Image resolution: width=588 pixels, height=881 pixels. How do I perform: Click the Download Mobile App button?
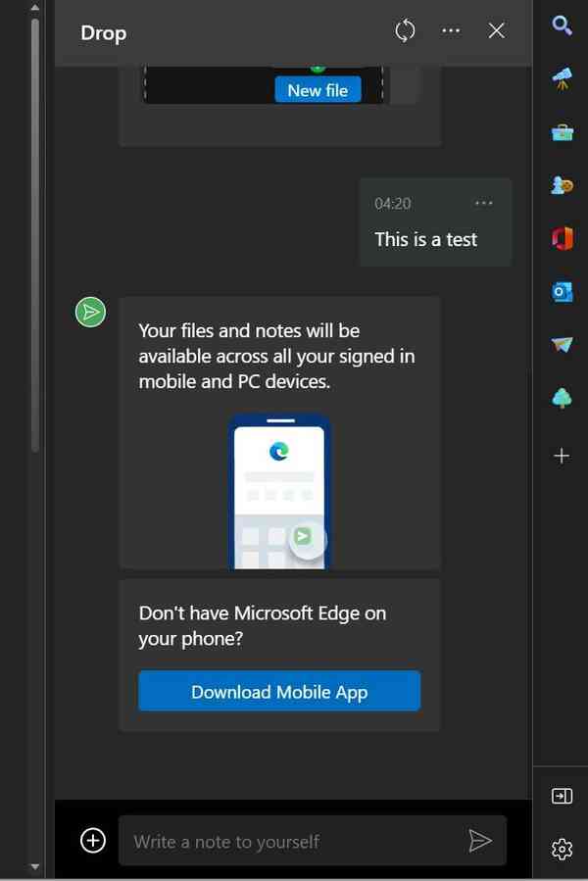tap(279, 691)
